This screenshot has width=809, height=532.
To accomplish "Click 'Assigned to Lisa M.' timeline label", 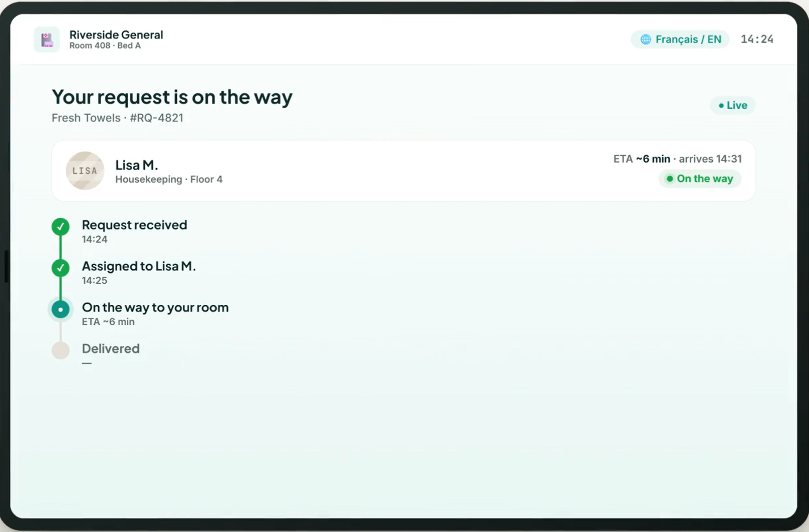I will pyautogui.click(x=139, y=266).
